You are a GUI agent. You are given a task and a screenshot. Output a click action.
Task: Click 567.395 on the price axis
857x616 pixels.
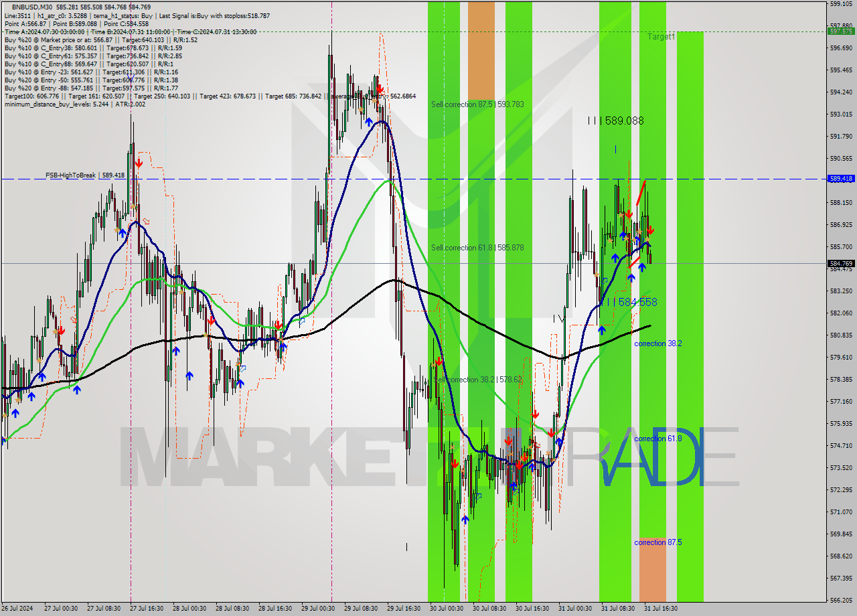click(x=841, y=579)
